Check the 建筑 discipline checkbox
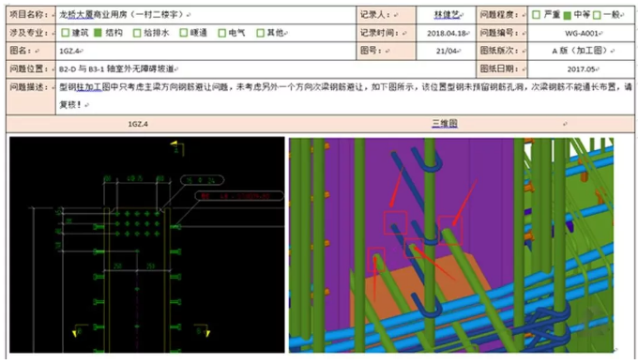Image resolution: width=638 pixels, height=364 pixels. (65, 33)
